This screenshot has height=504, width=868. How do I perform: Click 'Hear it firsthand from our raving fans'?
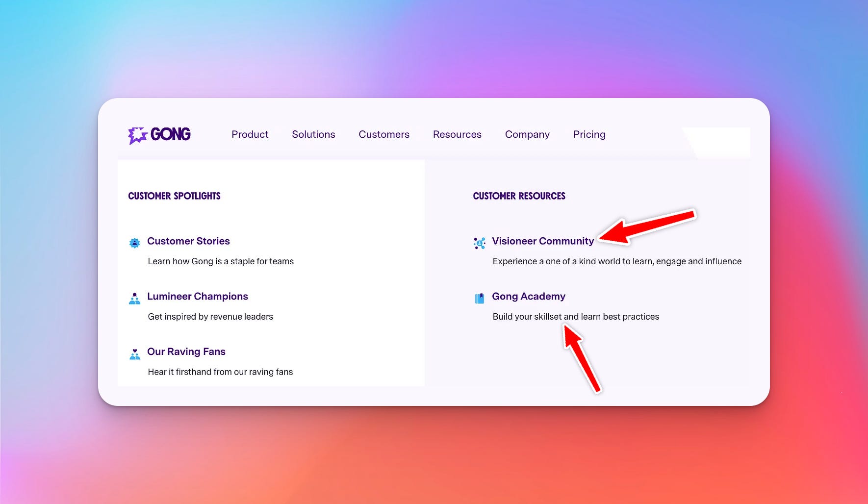[220, 372]
